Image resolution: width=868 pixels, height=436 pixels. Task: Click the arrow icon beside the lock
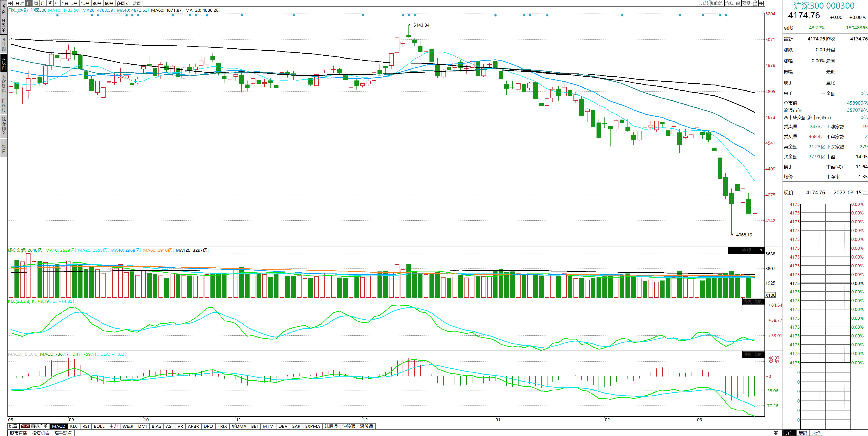761,3
